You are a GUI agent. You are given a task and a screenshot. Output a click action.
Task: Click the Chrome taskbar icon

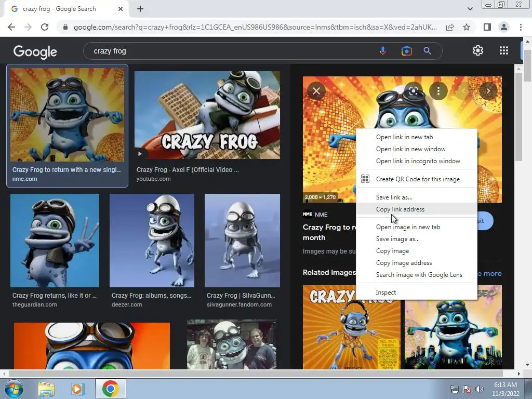click(110, 389)
